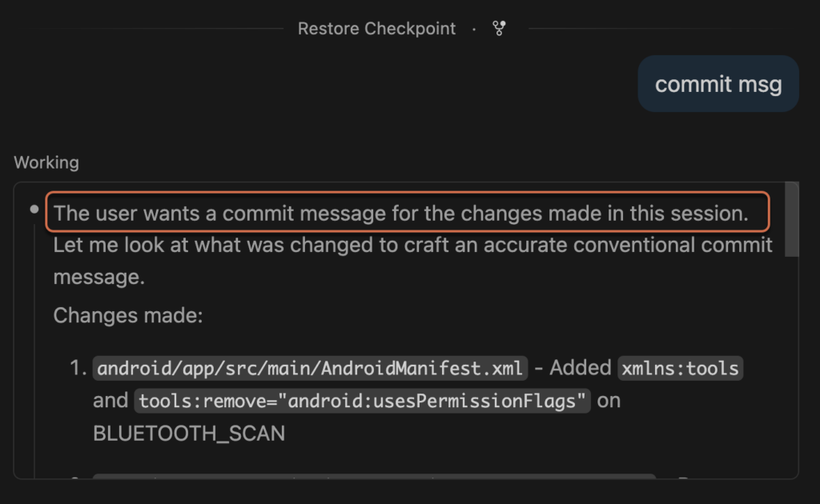820x504 pixels.
Task: Click the Restore Checkpoint link
Action: tap(376, 29)
